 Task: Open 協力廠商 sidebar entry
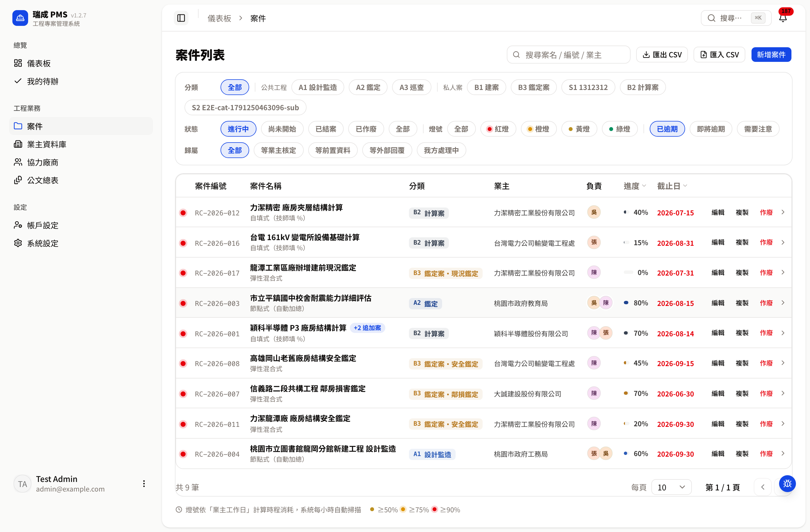point(81,162)
